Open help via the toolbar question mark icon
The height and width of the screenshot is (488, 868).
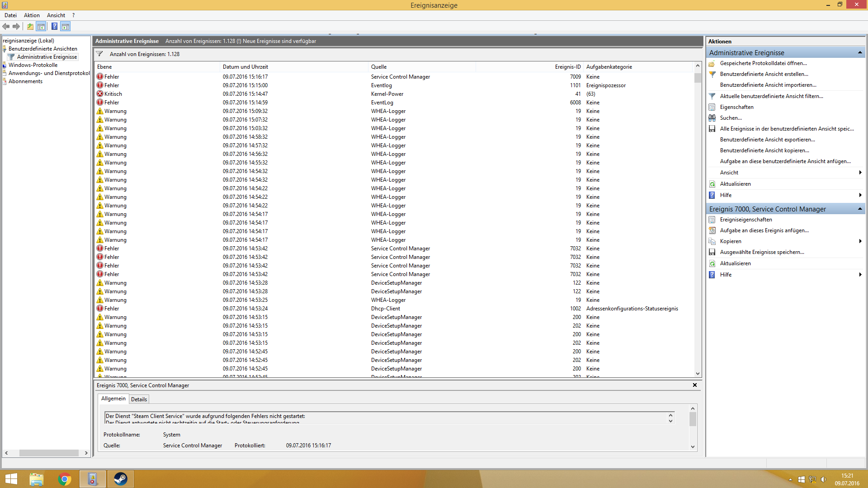tap(54, 27)
